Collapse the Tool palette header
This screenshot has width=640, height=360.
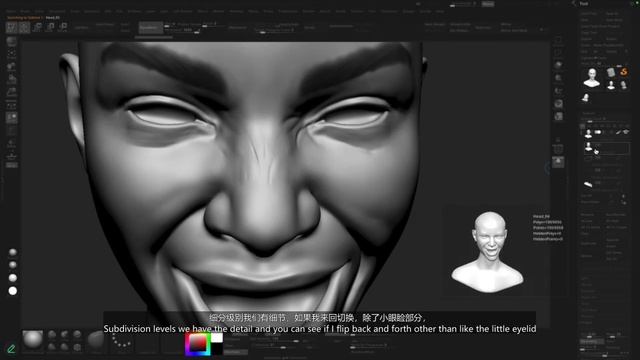coord(584,4)
